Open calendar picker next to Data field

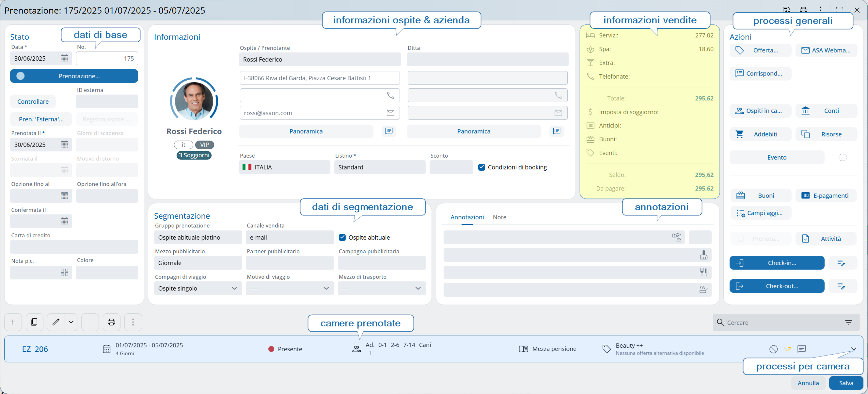click(x=64, y=58)
